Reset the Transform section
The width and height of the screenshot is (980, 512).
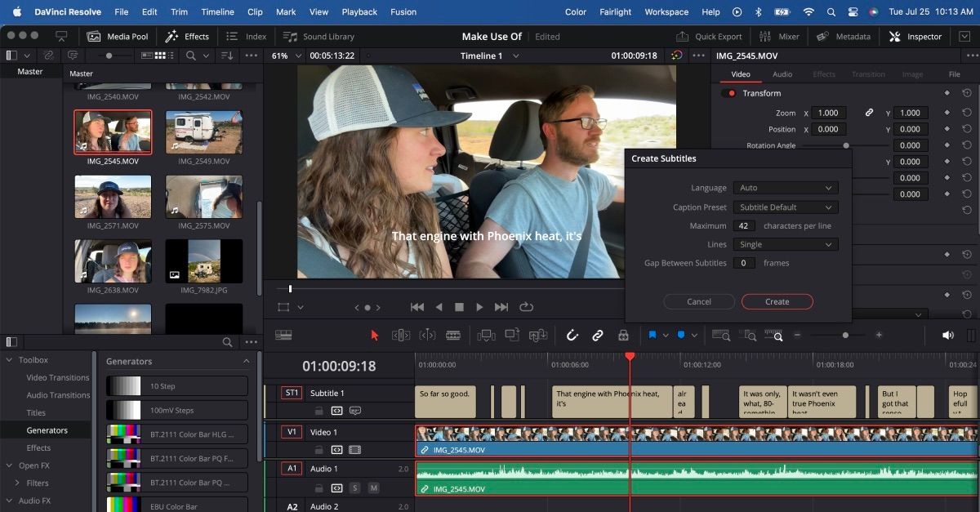[x=967, y=93]
